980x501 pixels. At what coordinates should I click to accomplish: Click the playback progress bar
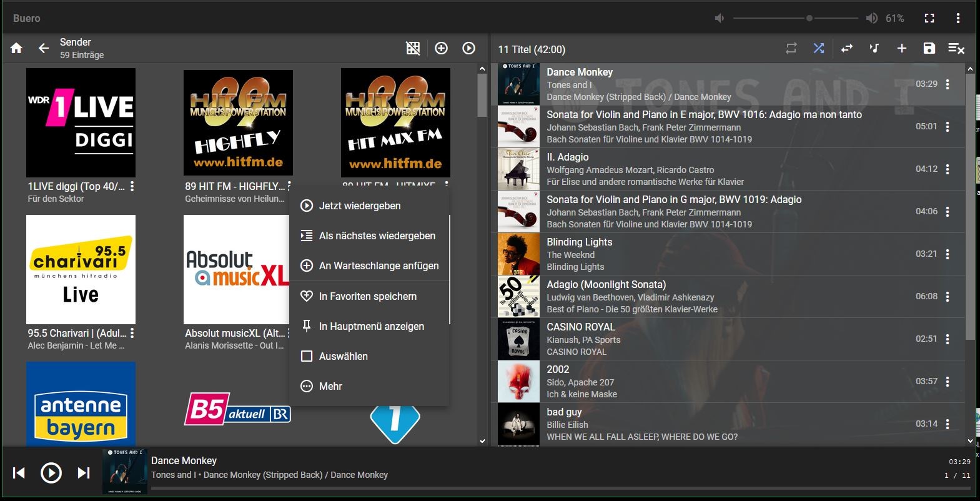561,489
